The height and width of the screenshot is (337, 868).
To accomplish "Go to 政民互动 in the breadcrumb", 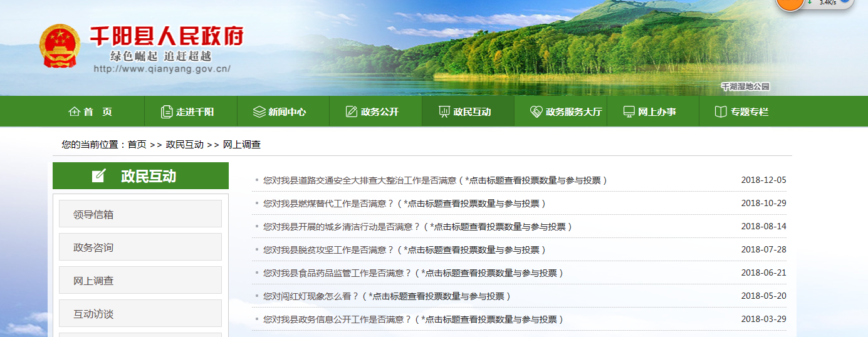I will (x=185, y=145).
